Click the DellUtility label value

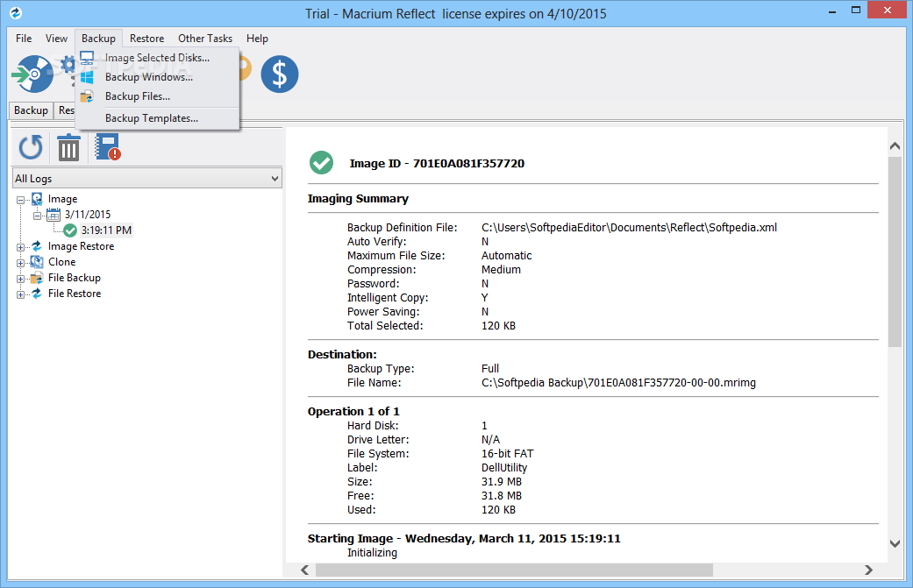point(503,468)
